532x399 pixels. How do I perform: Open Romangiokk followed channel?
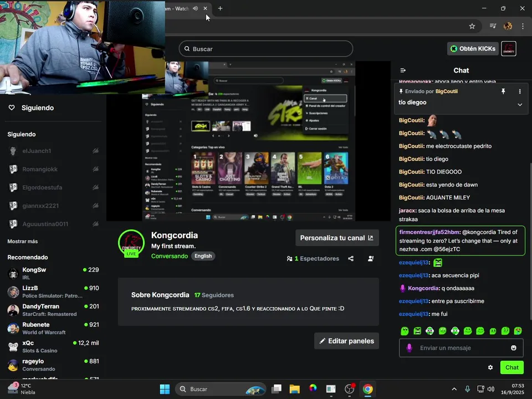point(53,170)
